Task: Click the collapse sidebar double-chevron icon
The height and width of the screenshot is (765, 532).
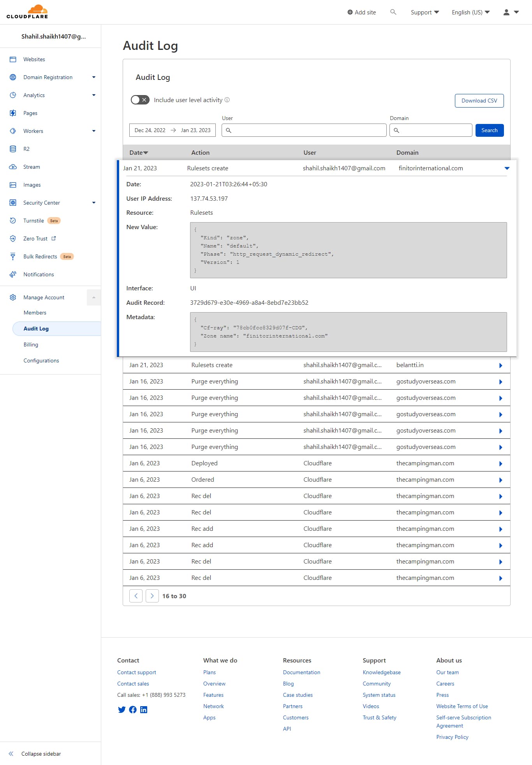Action: click(11, 754)
